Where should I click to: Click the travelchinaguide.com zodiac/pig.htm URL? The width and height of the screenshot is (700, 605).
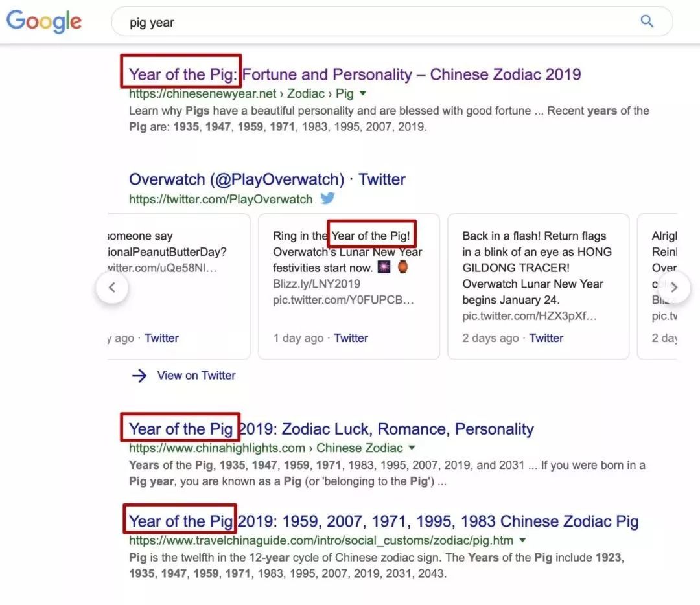click(x=321, y=540)
